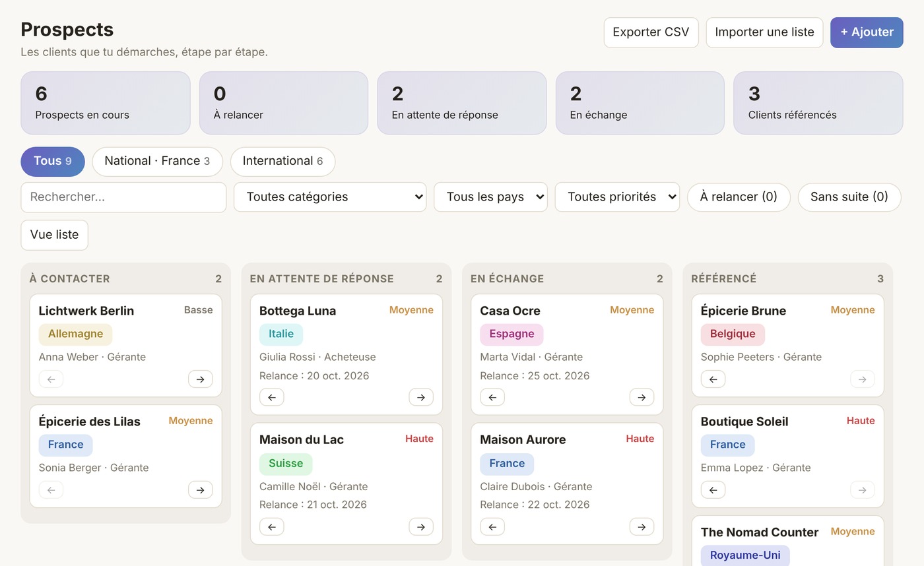Viewport: 924px width, 566px height.
Task: Move Casa Ocre back with left arrow
Action: pos(492,397)
